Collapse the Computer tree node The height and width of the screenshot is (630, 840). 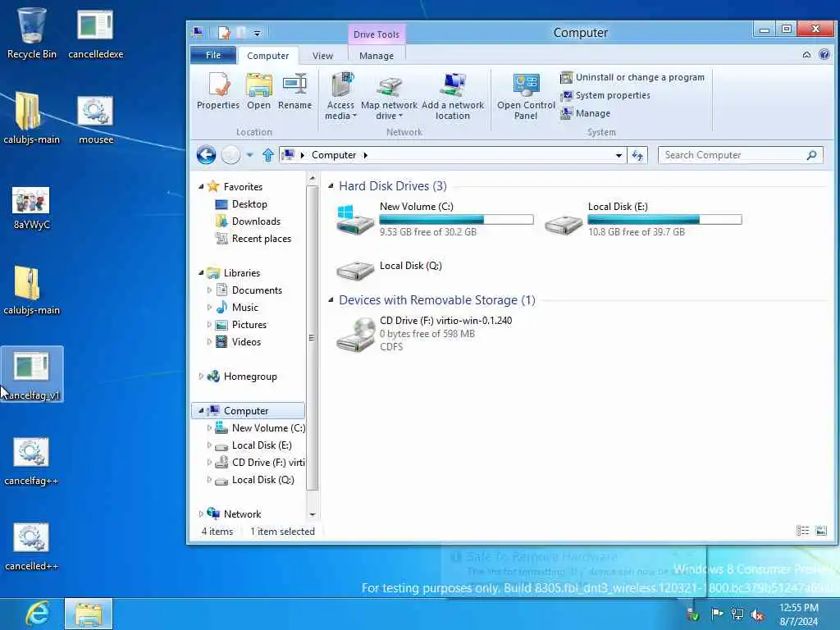201,410
